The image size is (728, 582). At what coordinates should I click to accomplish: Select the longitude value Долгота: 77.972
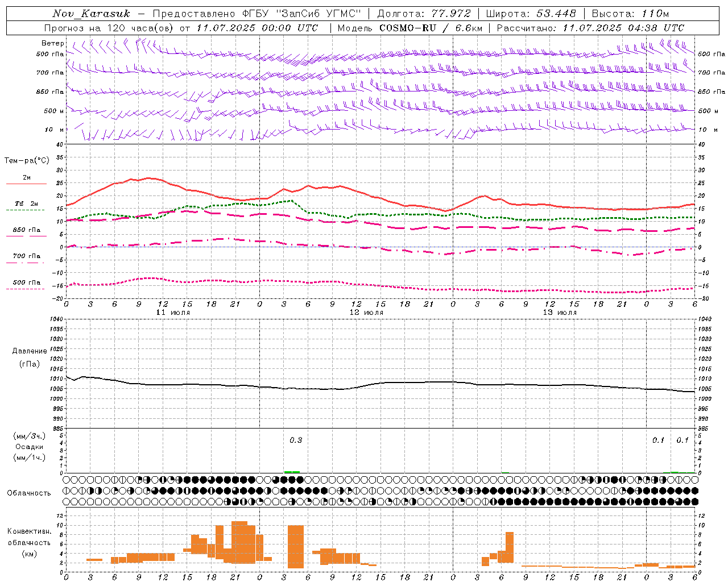point(424,14)
